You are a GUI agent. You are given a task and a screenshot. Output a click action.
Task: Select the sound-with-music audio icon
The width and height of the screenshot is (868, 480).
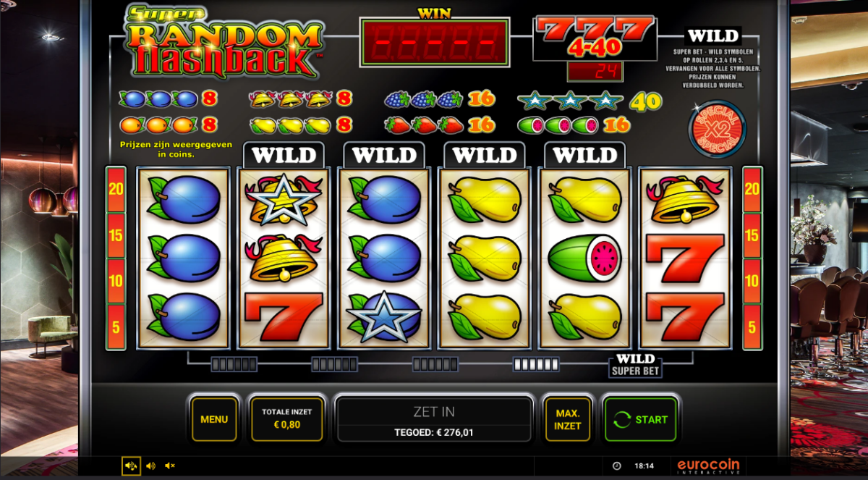(x=131, y=466)
